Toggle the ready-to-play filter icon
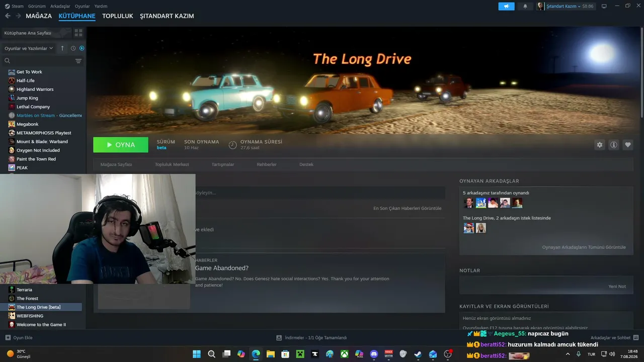Viewport: 644px width, 362px height. point(82,48)
